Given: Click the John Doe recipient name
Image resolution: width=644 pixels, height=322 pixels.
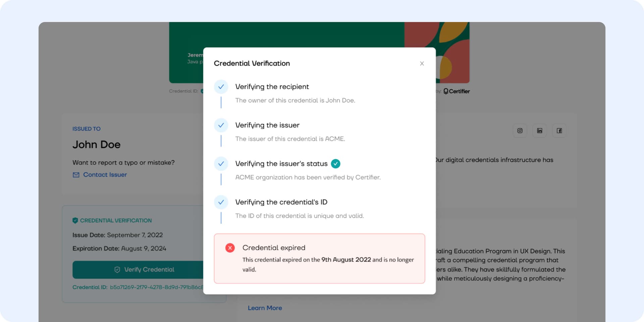Looking at the screenshot, I should [96, 145].
